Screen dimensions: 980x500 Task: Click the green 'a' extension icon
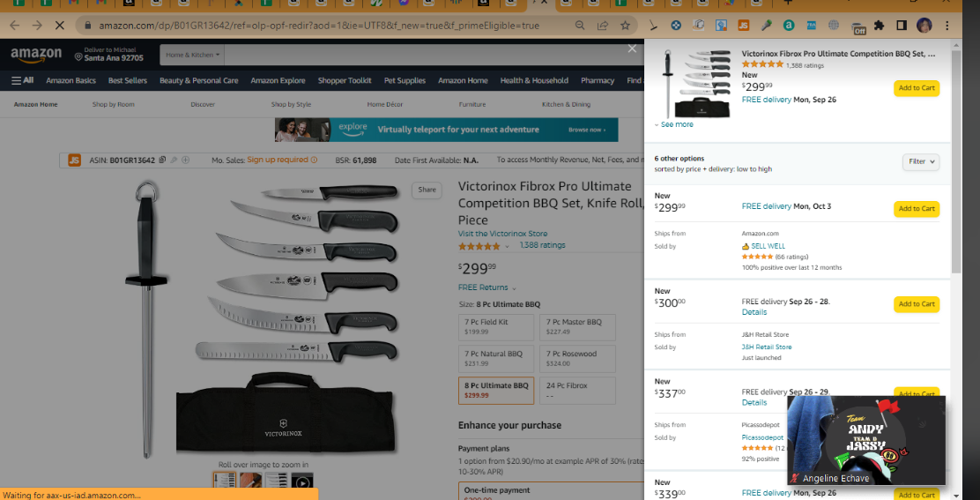coord(789,26)
